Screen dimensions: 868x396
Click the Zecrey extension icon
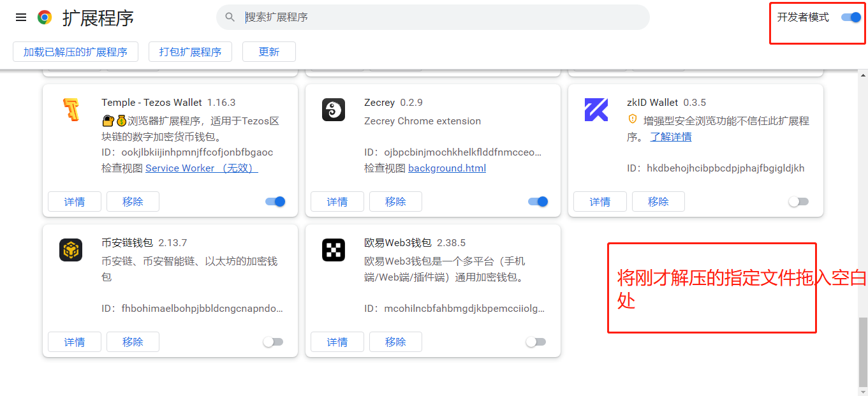(334, 110)
